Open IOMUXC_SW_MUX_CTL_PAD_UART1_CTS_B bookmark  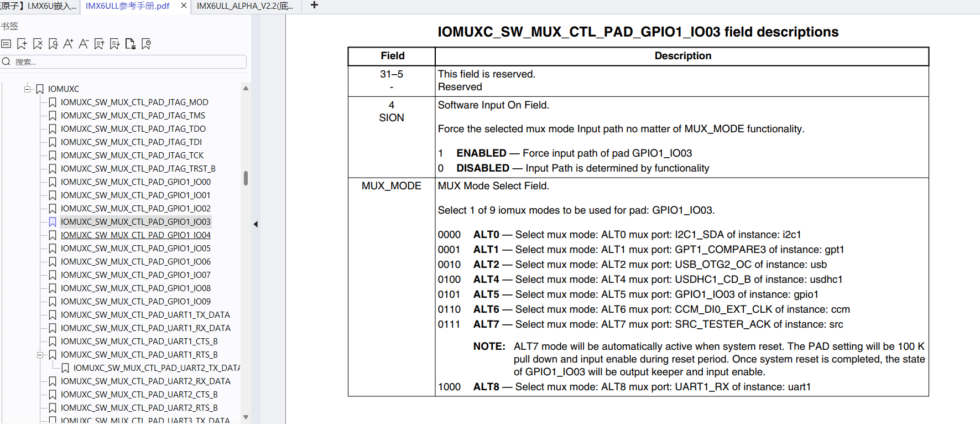(x=139, y=341)
